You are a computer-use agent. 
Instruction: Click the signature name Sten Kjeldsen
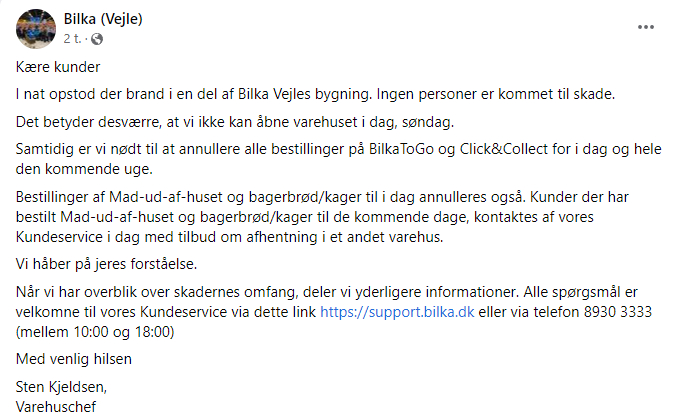[x=62, y=387]
